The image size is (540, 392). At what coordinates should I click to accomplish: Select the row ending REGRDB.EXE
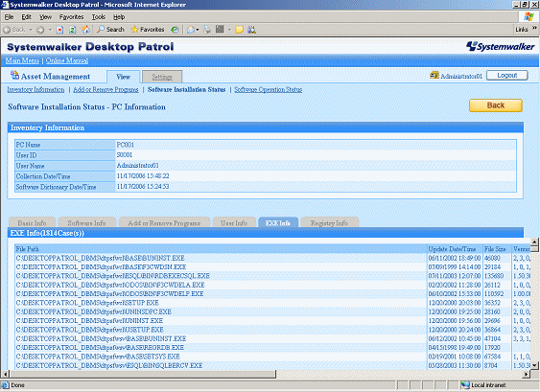coord(272,347)
